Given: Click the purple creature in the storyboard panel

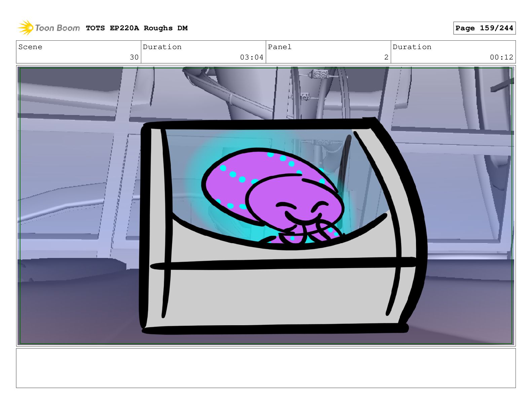Looking at the screenshot, I should pos(272,196).
